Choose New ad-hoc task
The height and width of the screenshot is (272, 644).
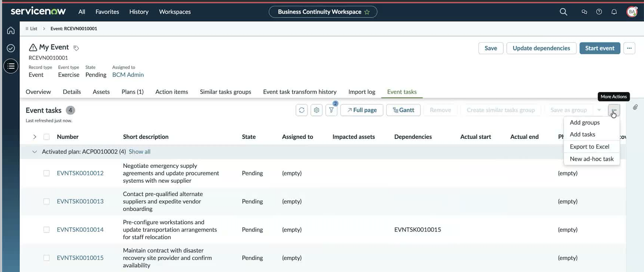click(591, 159)
